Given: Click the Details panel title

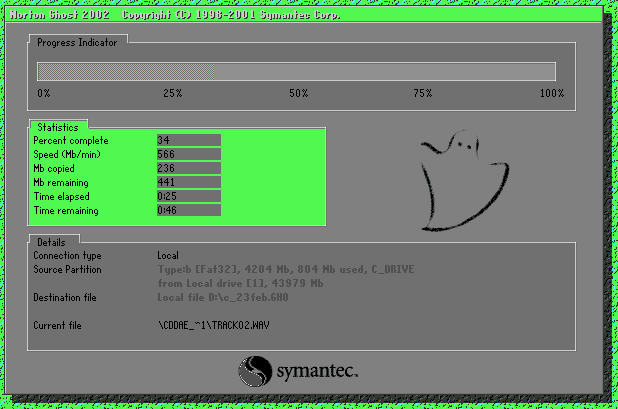Looking at the screenshot, I should click(x=51, y=242).
